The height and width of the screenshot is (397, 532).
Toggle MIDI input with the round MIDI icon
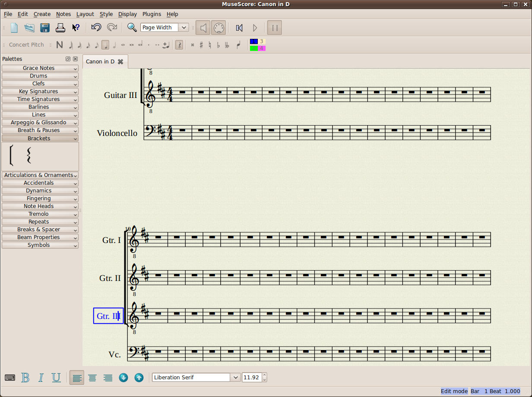pos(218,27)
